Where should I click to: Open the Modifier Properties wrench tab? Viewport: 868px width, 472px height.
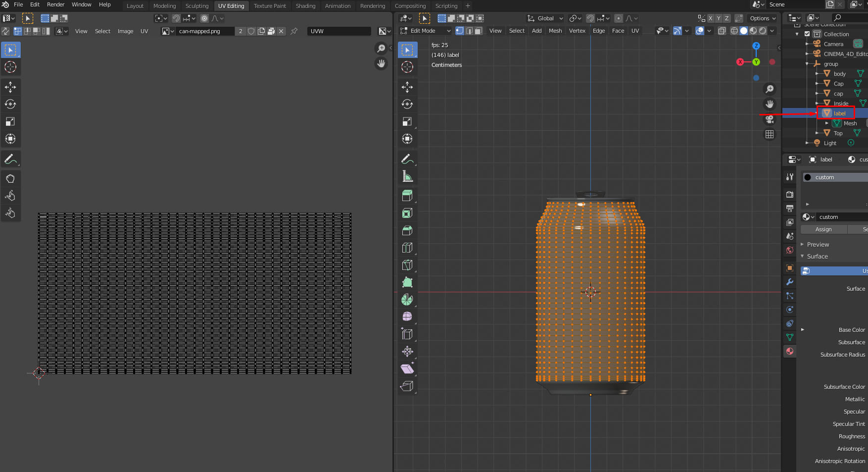pos(790,282)
